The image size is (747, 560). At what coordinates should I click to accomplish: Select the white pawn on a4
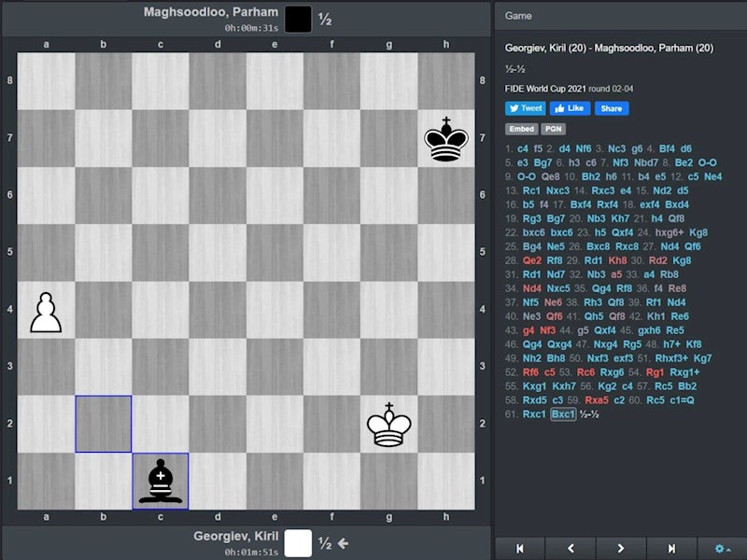46,310
